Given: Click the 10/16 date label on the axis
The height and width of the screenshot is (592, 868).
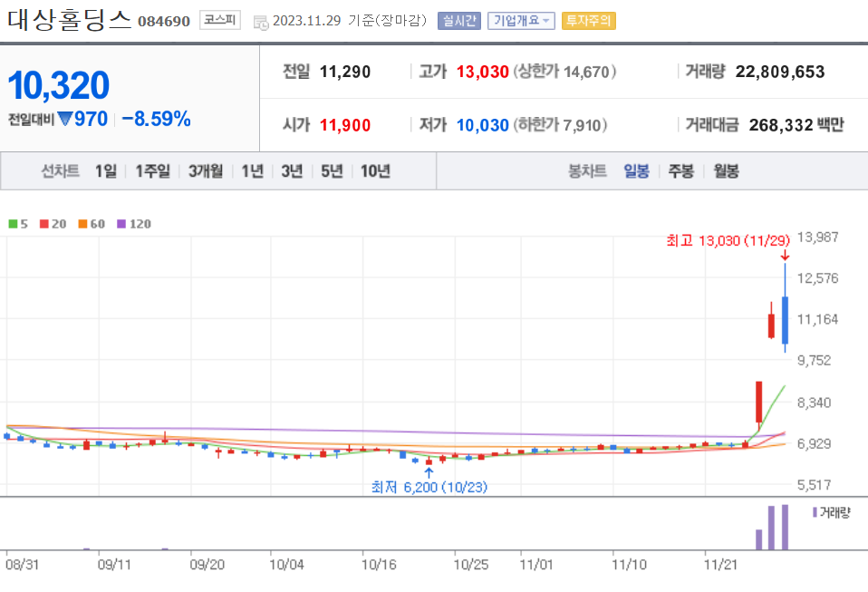Looking at the screenshot, I should 380,565.
